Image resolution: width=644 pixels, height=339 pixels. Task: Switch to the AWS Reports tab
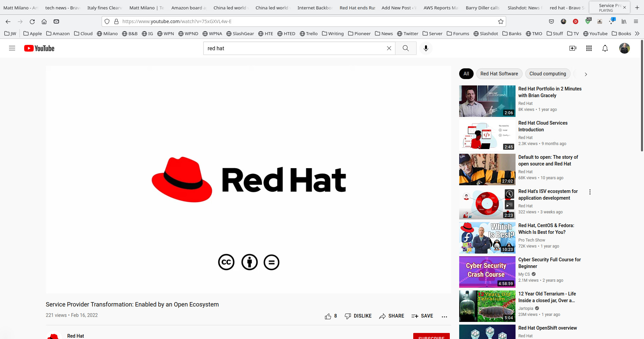click(x=441, y=8)
